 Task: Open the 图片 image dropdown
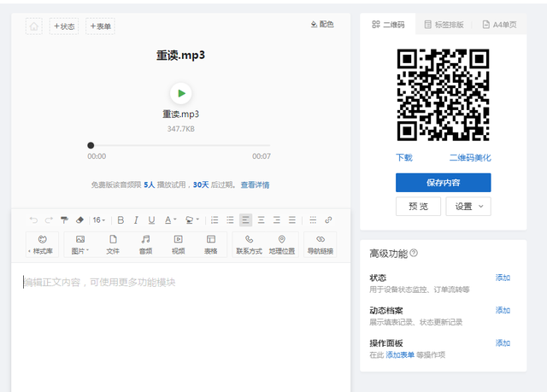coord(80,244)
